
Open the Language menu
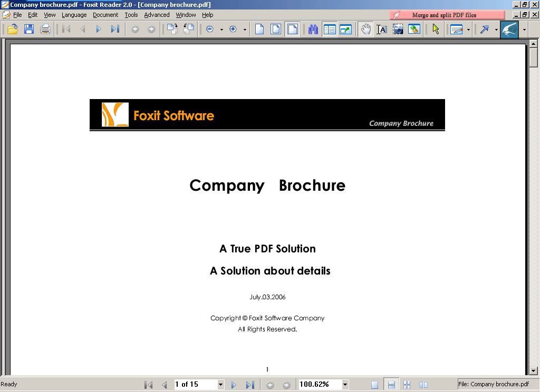click(74, 15)
